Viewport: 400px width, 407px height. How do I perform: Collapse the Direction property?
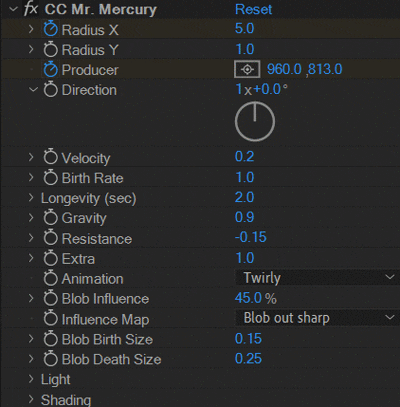[x=33, y=89]
